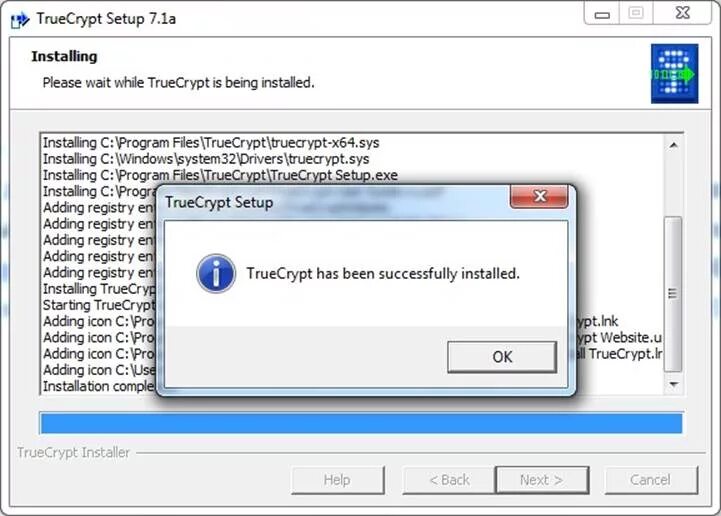
Task: Click the blue information icon
Action: (216, 274)
